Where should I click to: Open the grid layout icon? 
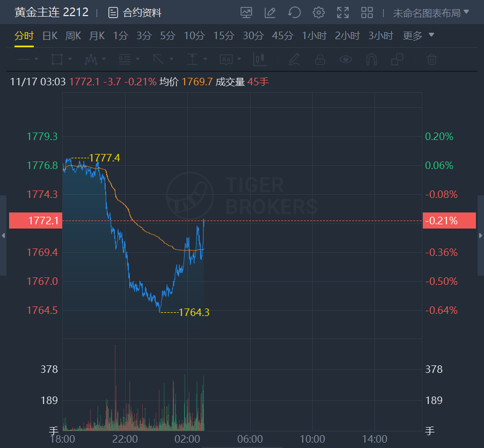tap(367, 12)
